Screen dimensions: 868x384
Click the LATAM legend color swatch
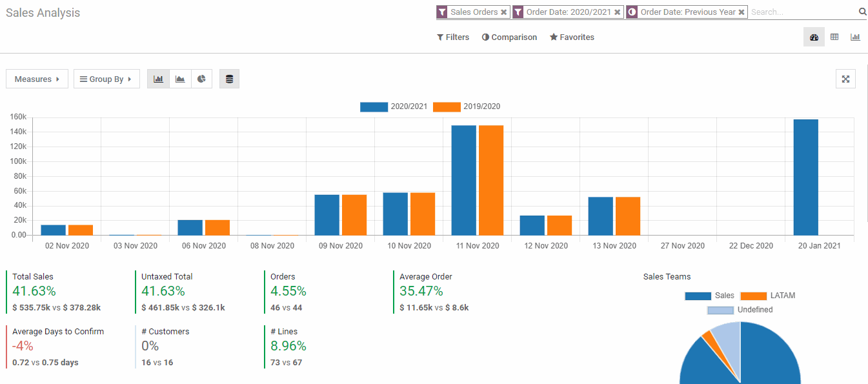tap(753, 296)
